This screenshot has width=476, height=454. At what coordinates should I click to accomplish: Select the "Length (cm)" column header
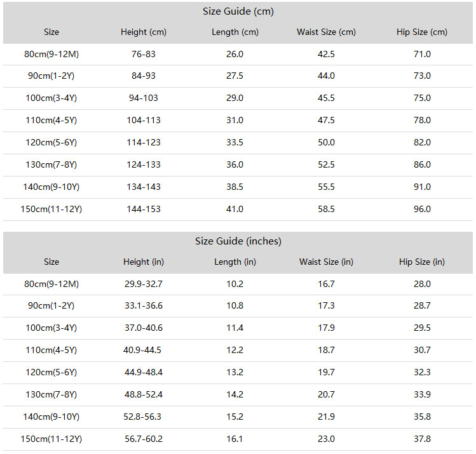(x=235, y=32)
